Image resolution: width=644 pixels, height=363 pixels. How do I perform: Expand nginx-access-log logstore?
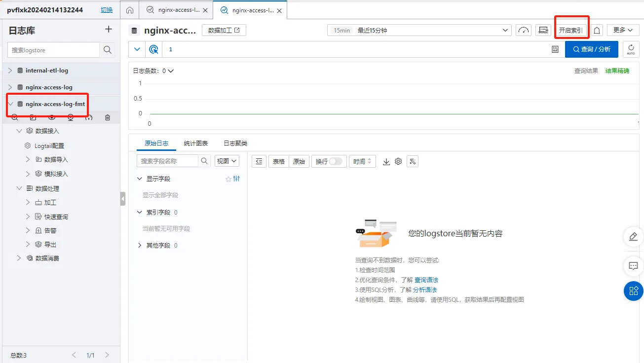(10, 87)
